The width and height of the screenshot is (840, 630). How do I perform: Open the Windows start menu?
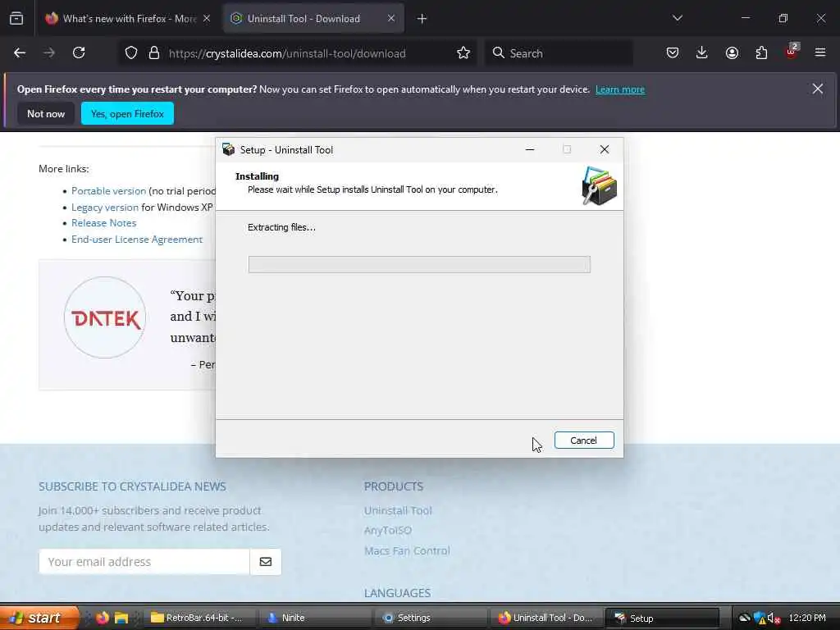click(x=39, y=618)
